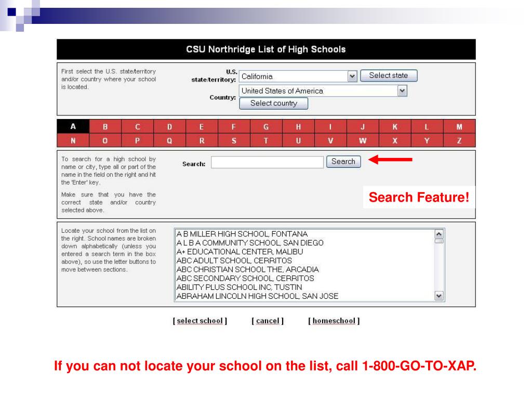The width and height of the screenshot is (532, 399).
Task: Click school list scrollbar up arrow
Action: (438, 234)
